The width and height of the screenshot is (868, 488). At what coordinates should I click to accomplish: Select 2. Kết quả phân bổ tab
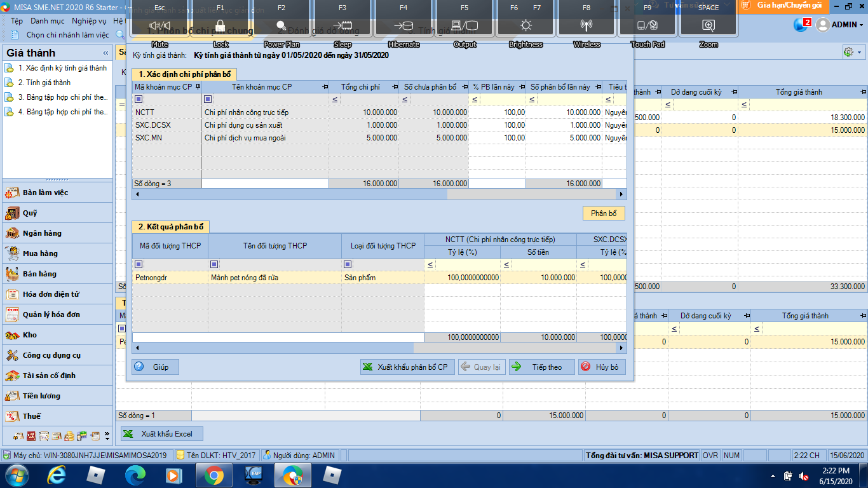pyautogui.click(x=171, y=227)
